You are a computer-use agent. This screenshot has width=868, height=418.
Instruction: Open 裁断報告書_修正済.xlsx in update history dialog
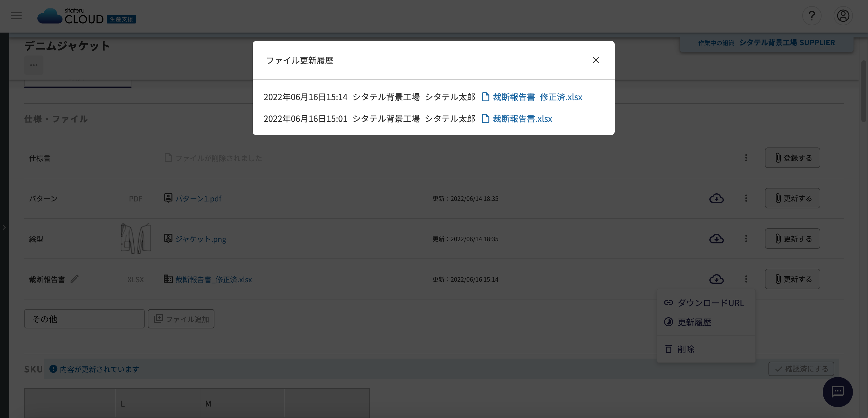pos(537,97)
